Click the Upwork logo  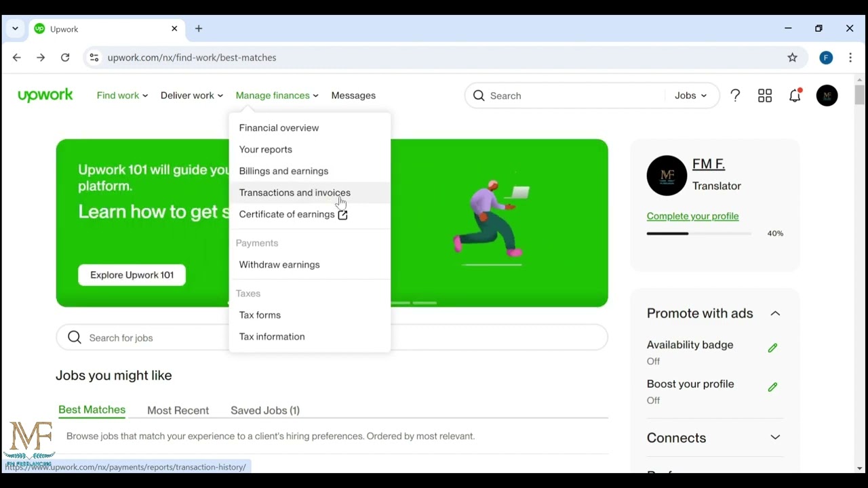45,96
